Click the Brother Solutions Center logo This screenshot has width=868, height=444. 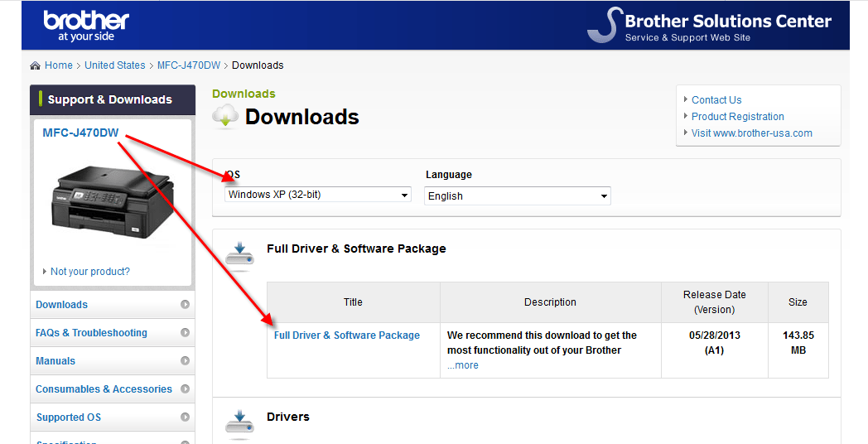(x=709, y=26)
